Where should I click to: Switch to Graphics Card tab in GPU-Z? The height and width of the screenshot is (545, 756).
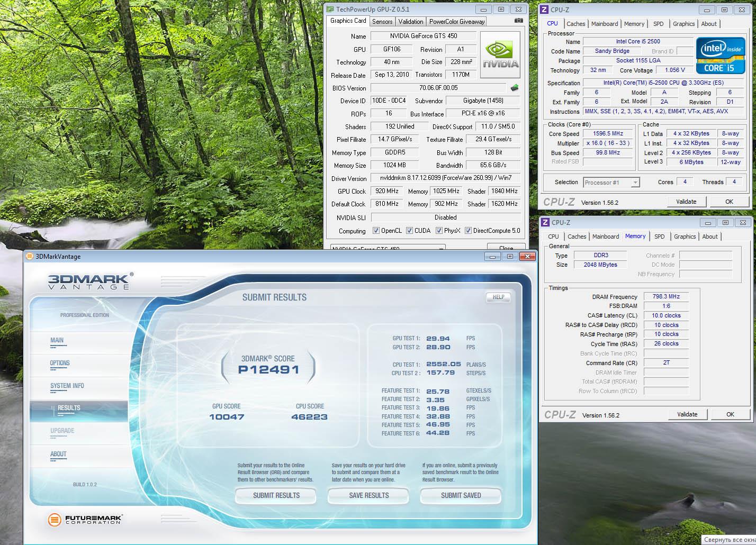pos(348,21)
